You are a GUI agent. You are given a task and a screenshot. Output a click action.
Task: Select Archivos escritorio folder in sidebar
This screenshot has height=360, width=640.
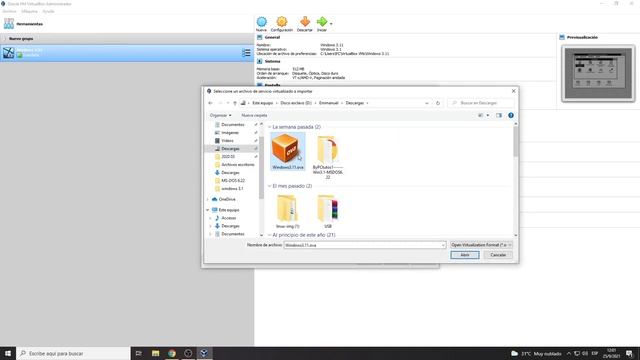(x=238, y=164)
